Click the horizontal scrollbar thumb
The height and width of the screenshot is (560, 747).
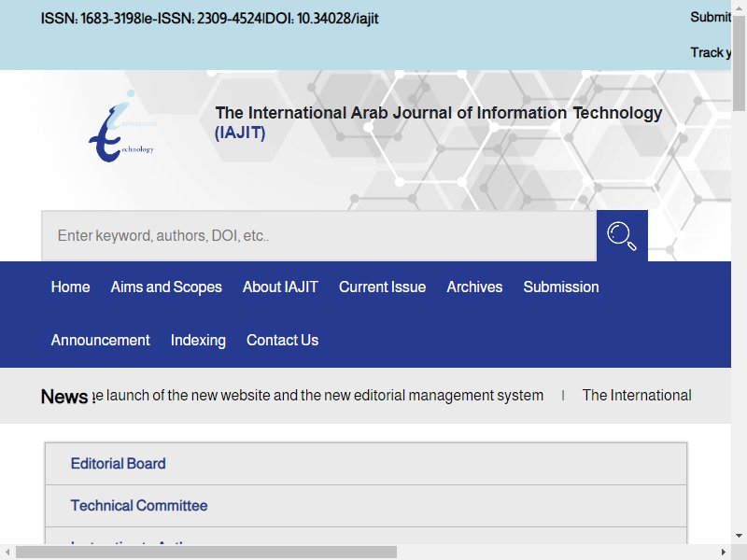pos(205,552)
